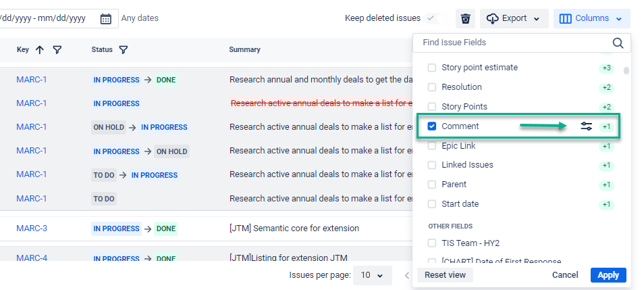Filter the Status column
This screenshot has height=290, width=644.
click(x=124, y=49)
